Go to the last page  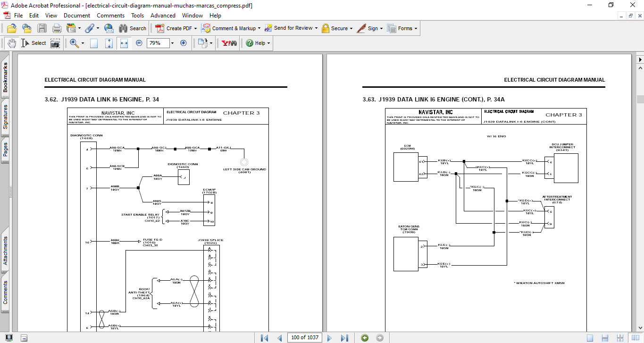344,338
